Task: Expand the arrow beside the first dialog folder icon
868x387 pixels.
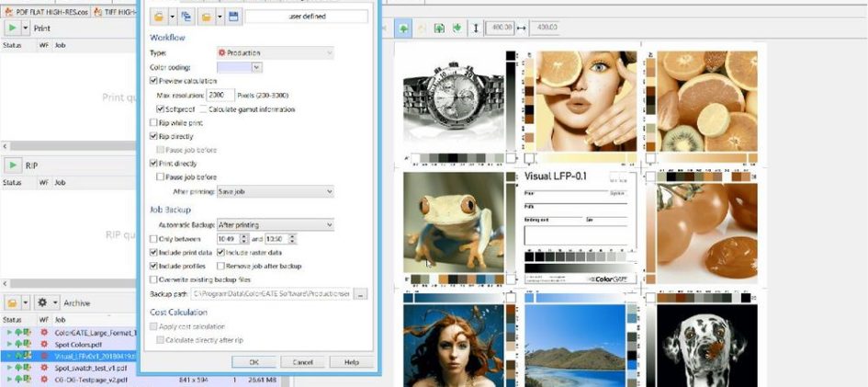Action: pos(173,17)
